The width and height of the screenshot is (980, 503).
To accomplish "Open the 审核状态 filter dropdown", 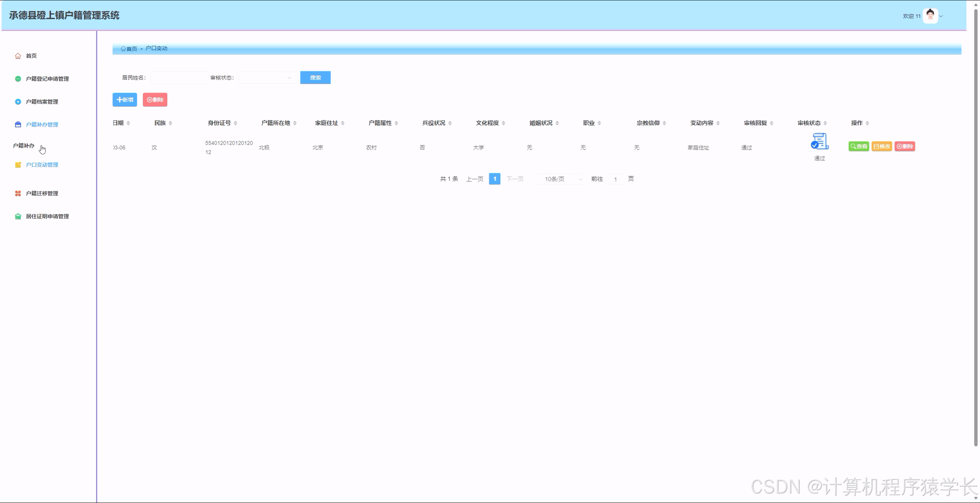I will point(267,78).
